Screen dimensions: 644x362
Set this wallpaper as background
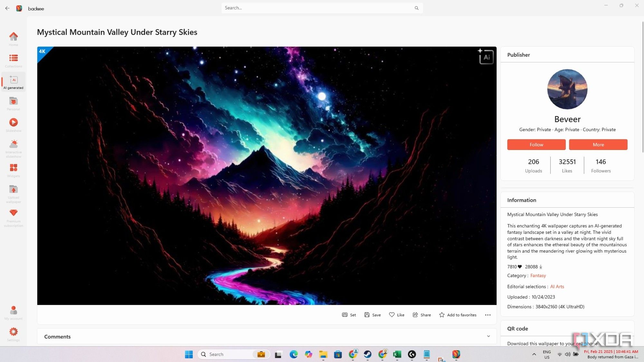pyautogui.click(x=349, y=315)
